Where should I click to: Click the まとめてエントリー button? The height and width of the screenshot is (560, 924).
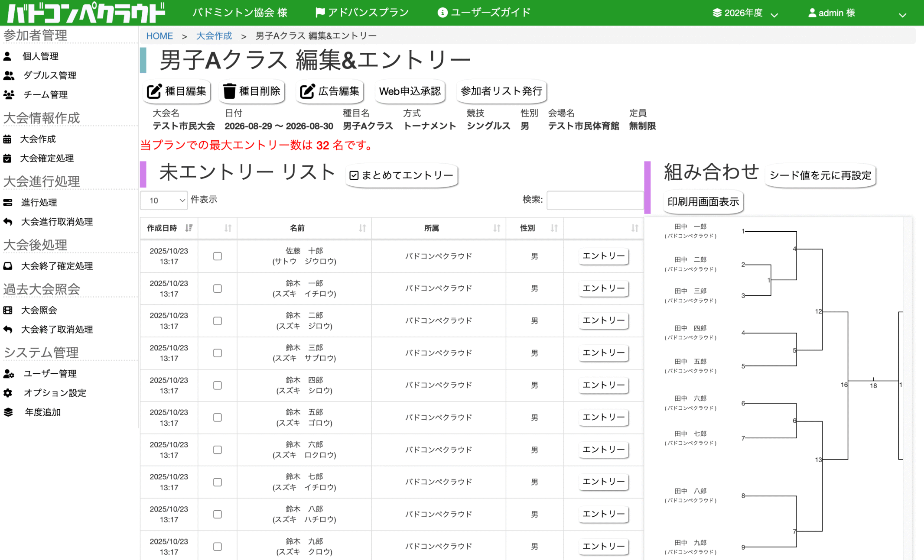[x=401, y=175]
